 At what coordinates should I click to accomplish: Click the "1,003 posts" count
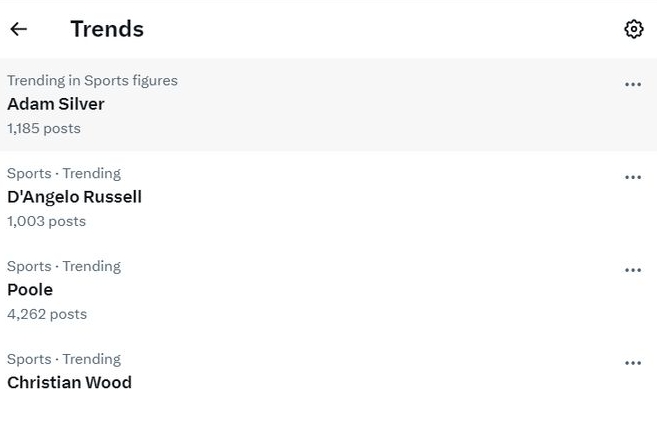(46, 221)
